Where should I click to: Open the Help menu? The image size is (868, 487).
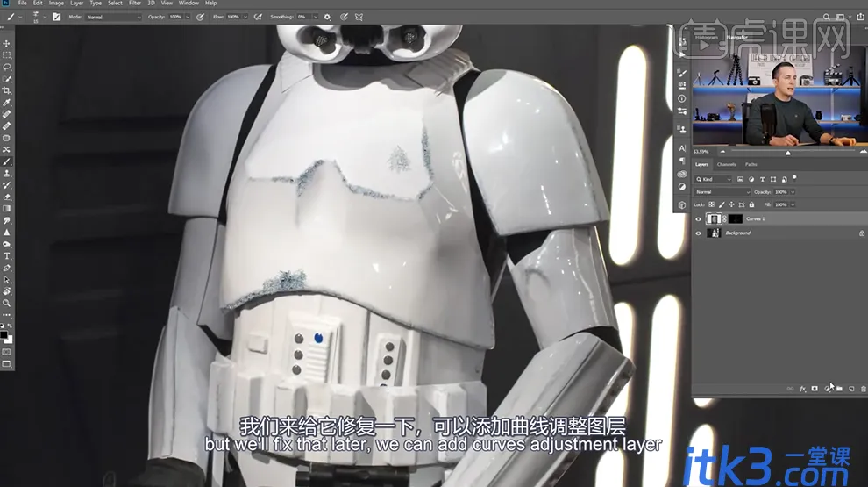(x=211, y=4)
